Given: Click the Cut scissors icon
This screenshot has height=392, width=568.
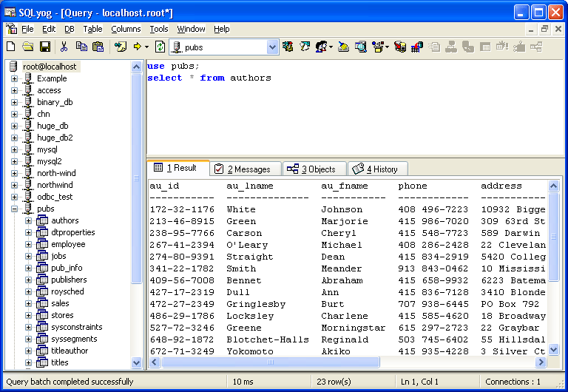Looking at the screenshot, I should 64,47.
